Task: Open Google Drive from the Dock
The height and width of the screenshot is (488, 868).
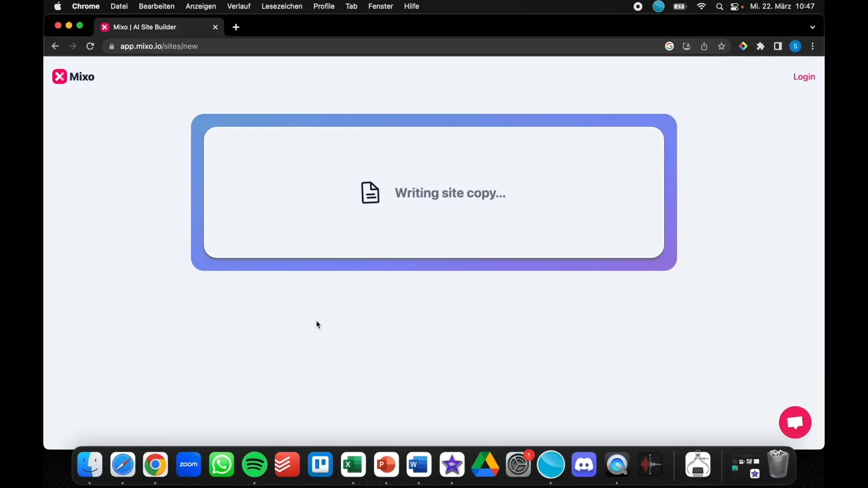Action: 485,465
